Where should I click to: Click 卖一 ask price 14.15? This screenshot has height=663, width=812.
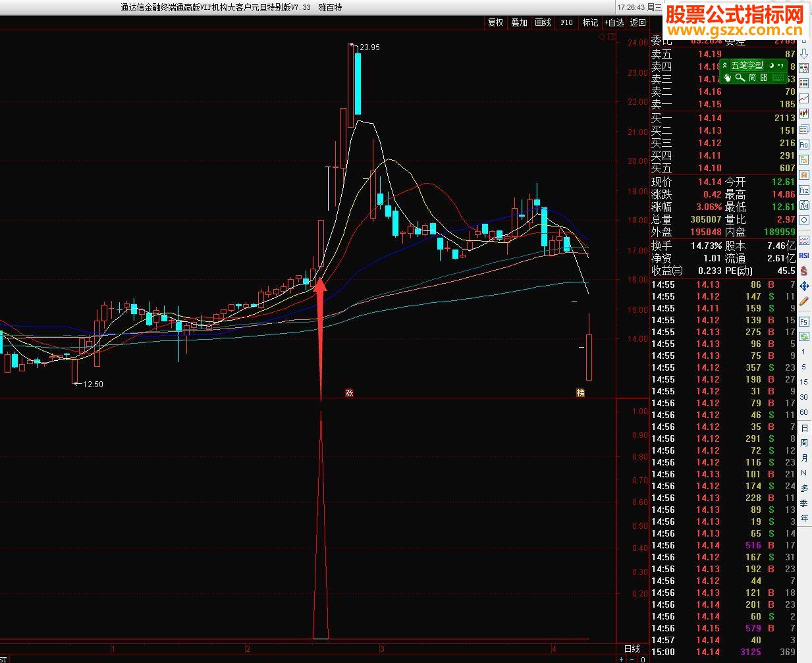pyautogui.click(x=710, y=104)
